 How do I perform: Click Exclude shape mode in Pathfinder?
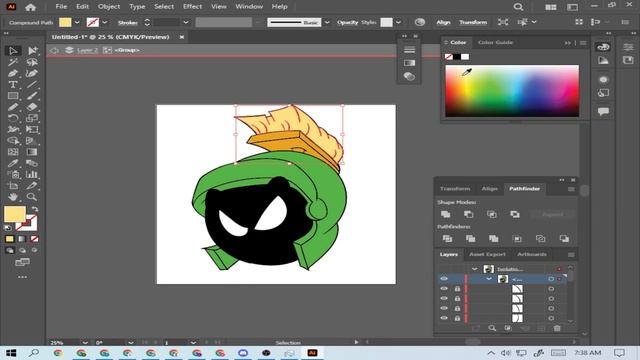[515, 214]
